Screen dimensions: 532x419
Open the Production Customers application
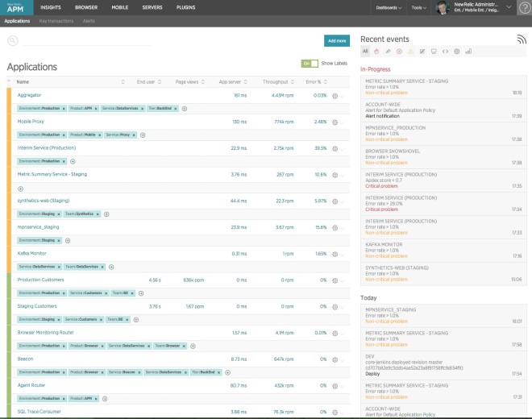(x=41, y=280)
